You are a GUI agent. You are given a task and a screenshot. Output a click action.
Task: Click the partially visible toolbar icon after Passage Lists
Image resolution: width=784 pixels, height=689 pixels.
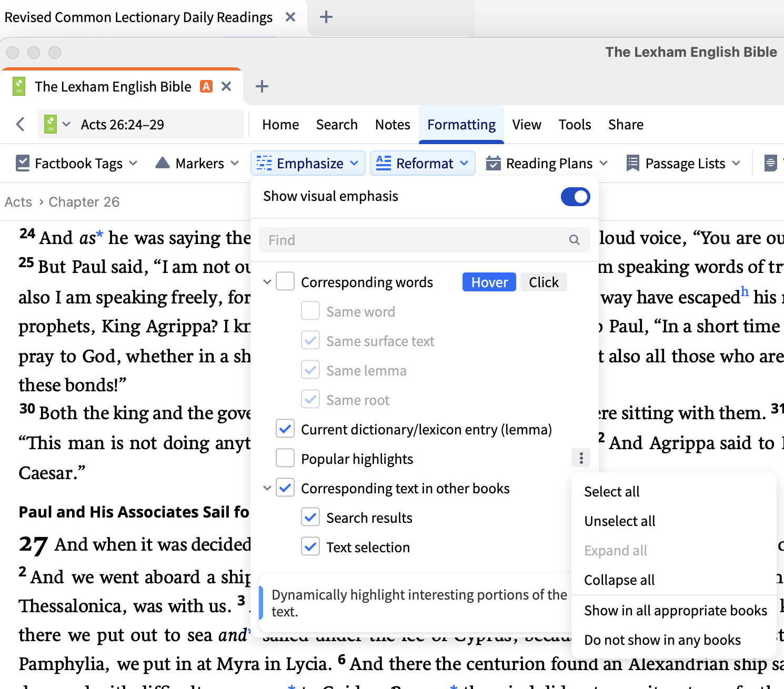pyautogui.click(x=771, y=164)
